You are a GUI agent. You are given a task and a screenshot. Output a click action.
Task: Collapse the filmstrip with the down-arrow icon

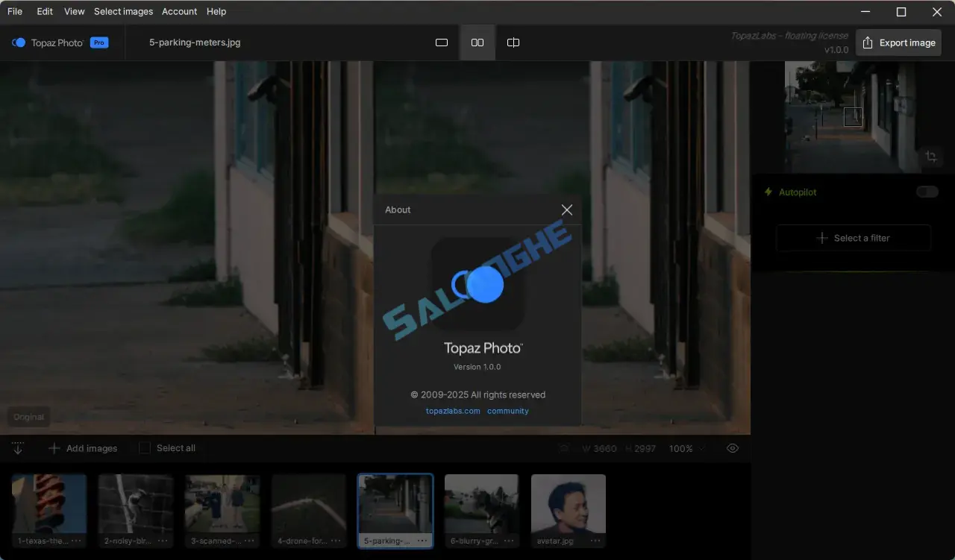point(18,447)
